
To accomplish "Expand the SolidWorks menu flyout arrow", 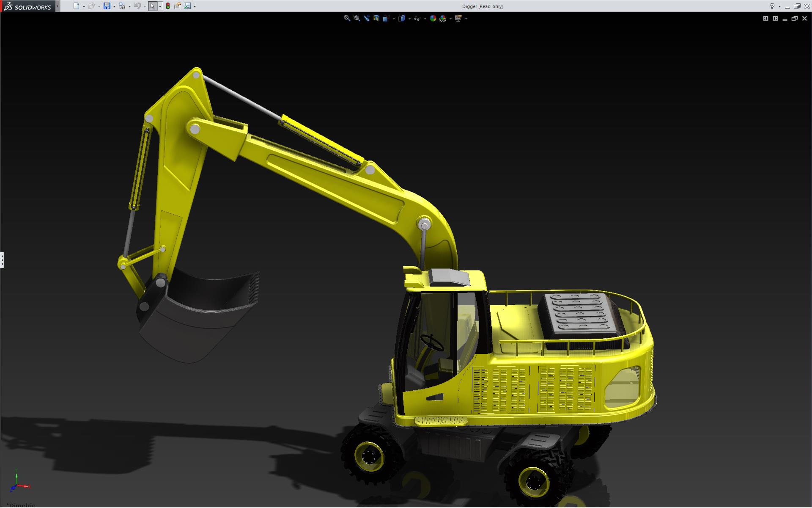I will pyautogui.click(x=58, y=6).
